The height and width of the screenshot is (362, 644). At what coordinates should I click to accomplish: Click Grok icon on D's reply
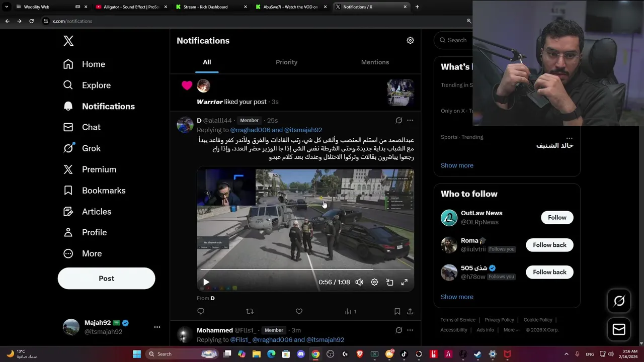pyautogui.click(x=398, y=121)
